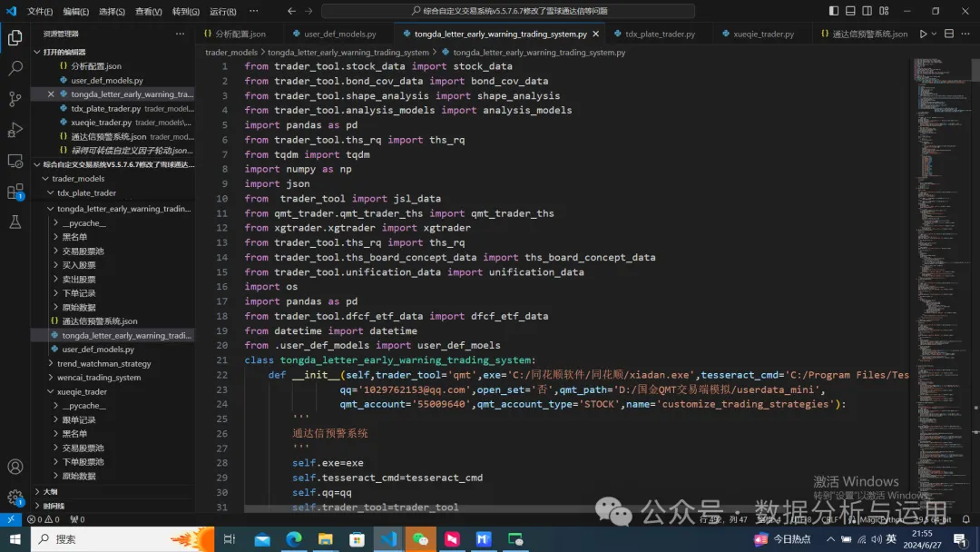Open the Source Control view

pyautogui.click(x=15, y=99)
